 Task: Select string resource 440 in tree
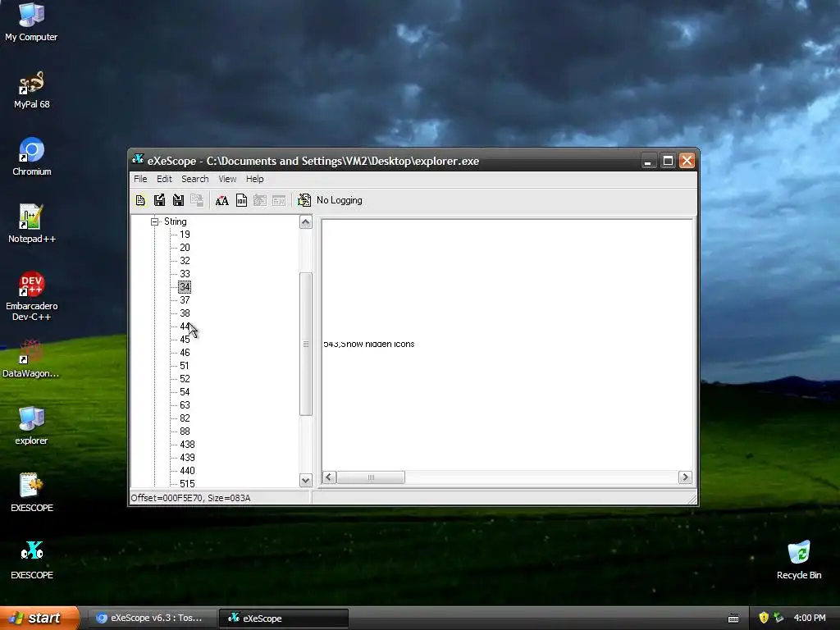[x=188, y=471]
